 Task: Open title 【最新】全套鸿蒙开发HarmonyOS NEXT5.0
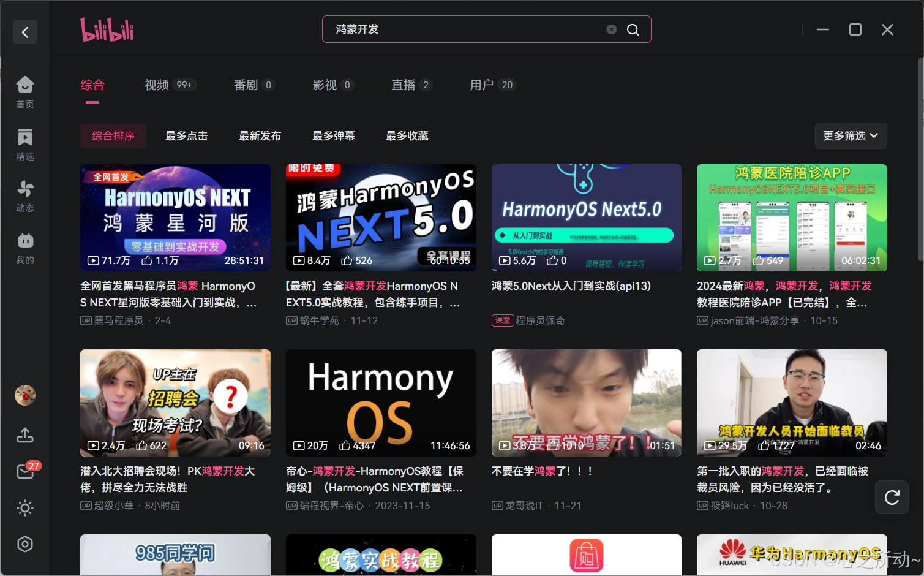[373, 294]
